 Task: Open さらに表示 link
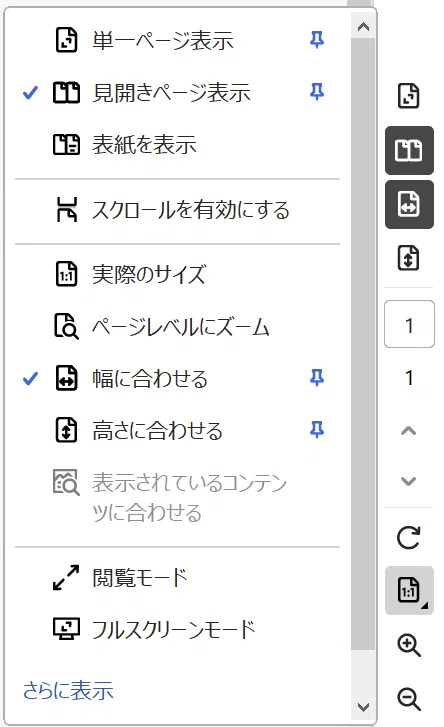coord(68,690)
